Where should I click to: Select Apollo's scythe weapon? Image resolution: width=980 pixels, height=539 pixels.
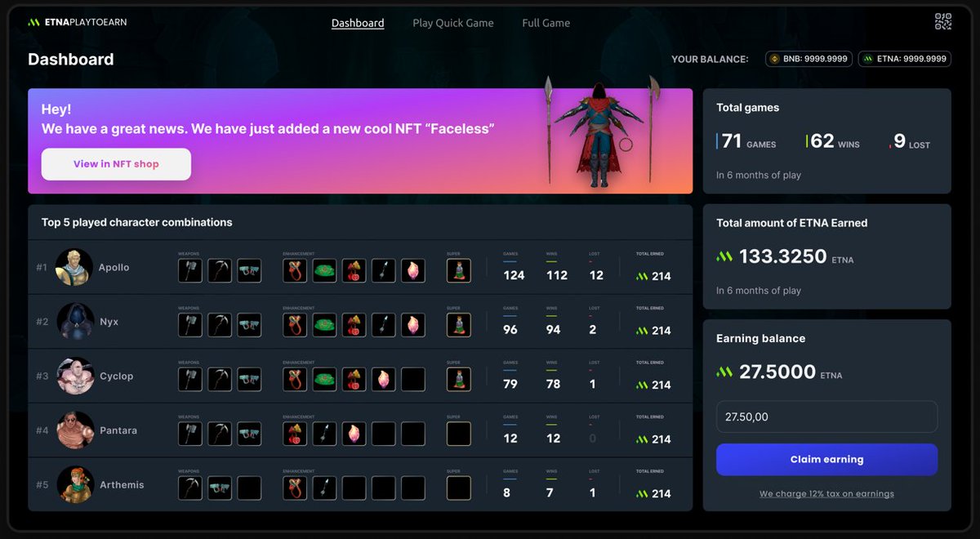click(x=220, y=270)
